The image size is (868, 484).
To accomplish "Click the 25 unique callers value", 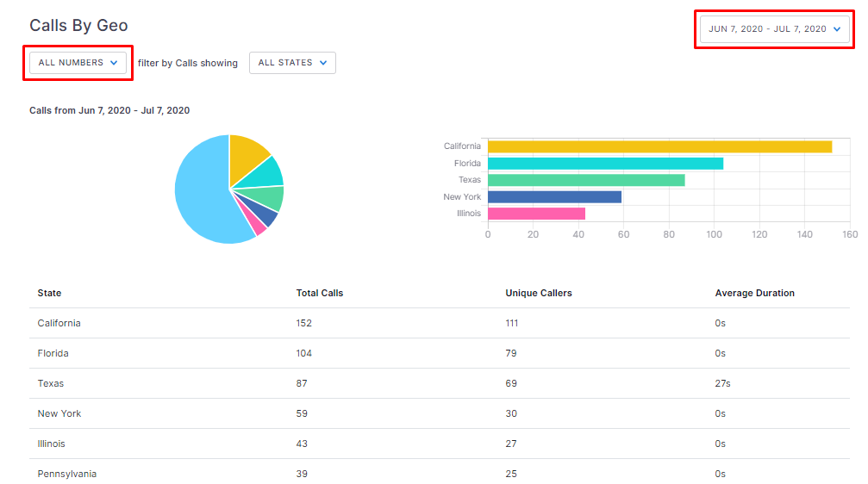I will [511, 474].
